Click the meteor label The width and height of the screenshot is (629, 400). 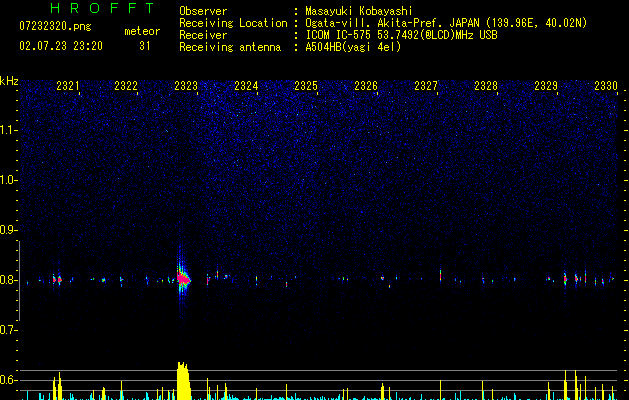click(142, 31)
